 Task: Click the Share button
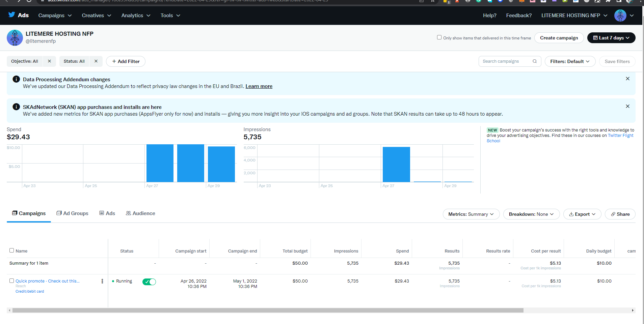tap(620, 214)
